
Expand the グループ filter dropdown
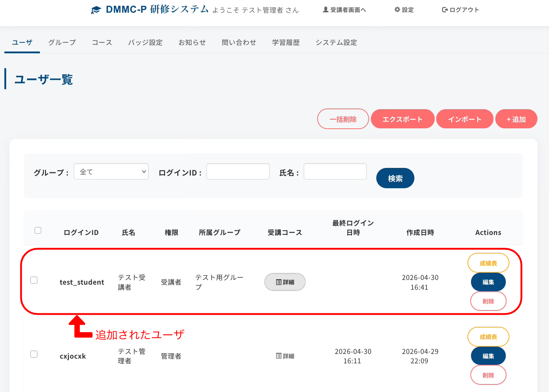(x=111, y=172)
